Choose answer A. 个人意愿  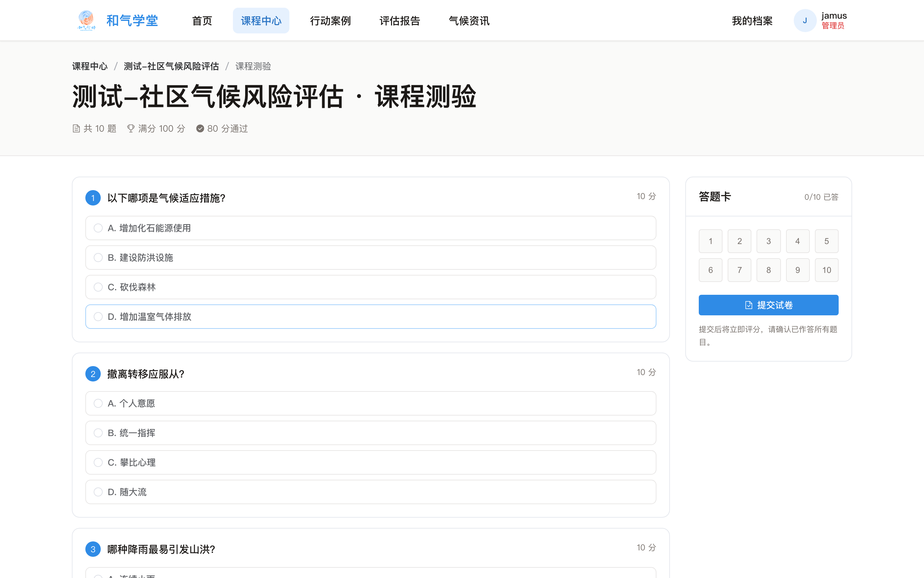coord(370,403)
